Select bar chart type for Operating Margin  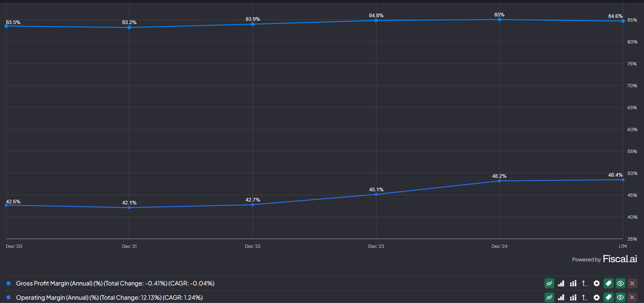[x=561, y=298]
